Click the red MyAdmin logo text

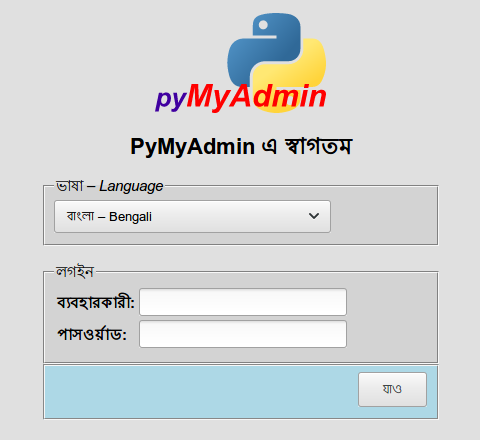tap(256, 97)
